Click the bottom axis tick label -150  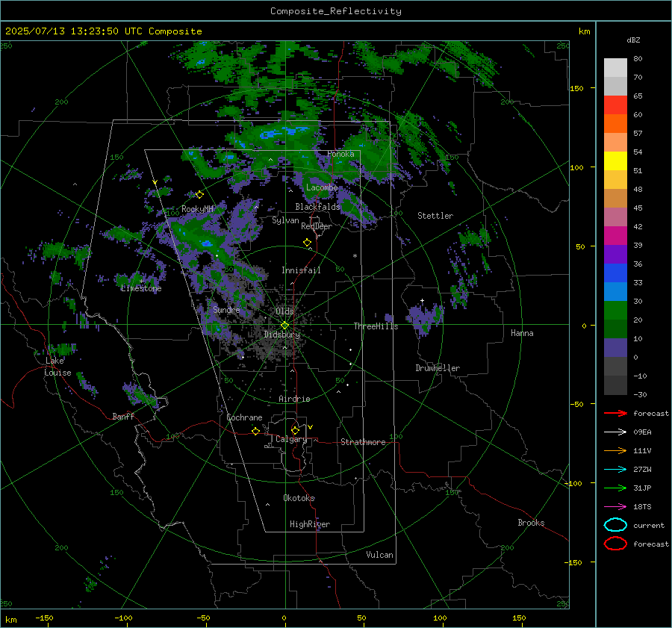[44, 618]
